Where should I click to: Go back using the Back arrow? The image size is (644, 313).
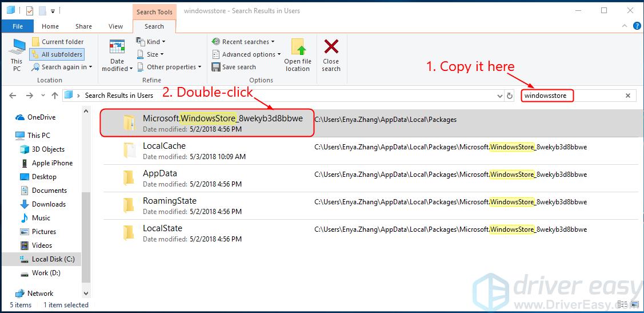point(13,96)
